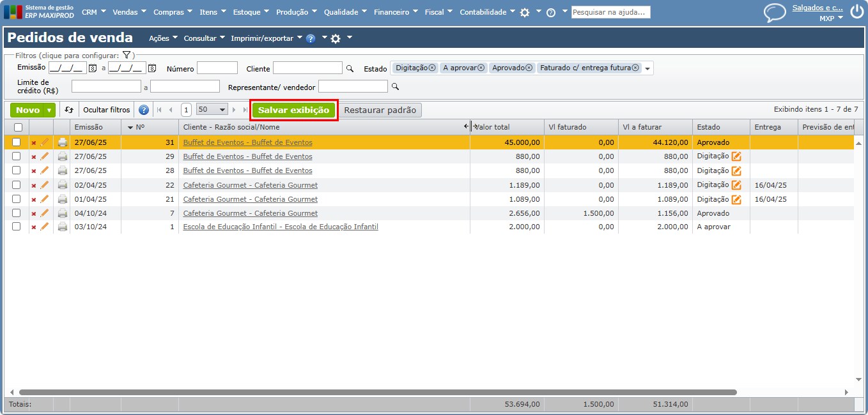
Task: Click the red delete X for order 22
Action: (x=34, y=185)
